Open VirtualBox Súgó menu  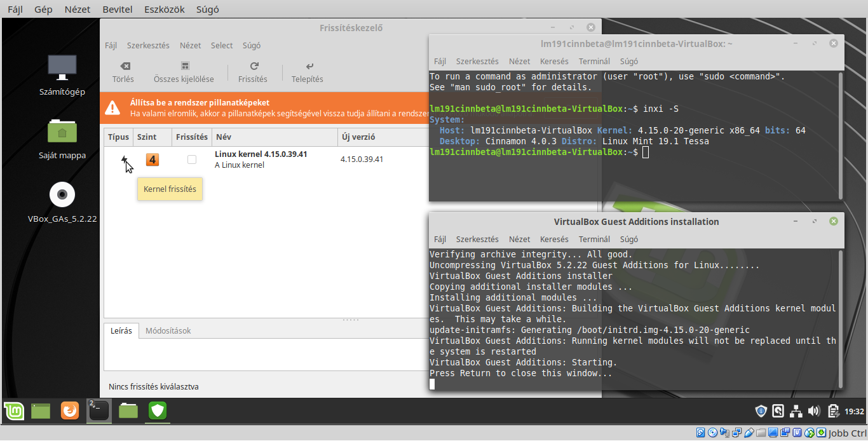click(207, 10)
